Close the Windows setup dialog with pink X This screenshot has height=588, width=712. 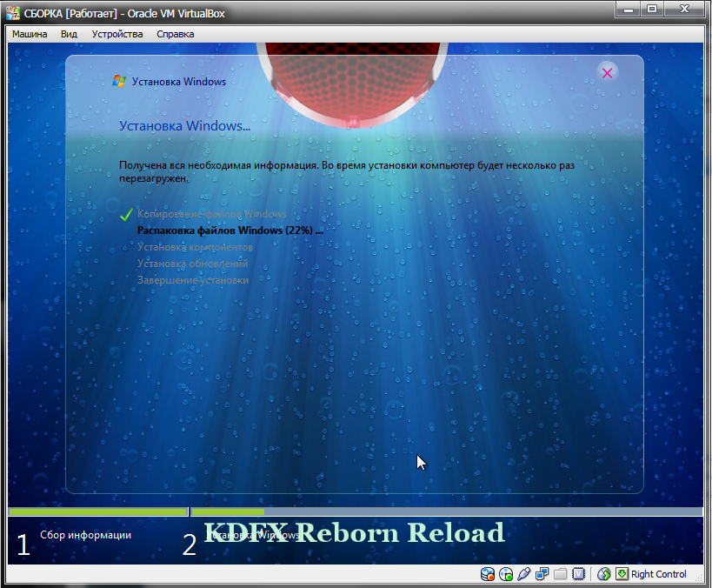[607, 73]
